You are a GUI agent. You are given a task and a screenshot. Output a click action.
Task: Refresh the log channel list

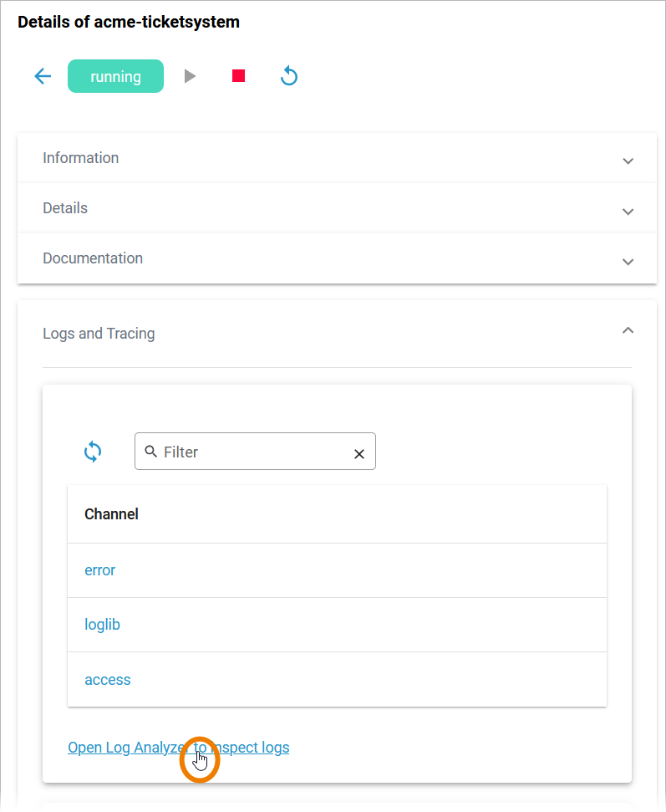tap(93, 452)
